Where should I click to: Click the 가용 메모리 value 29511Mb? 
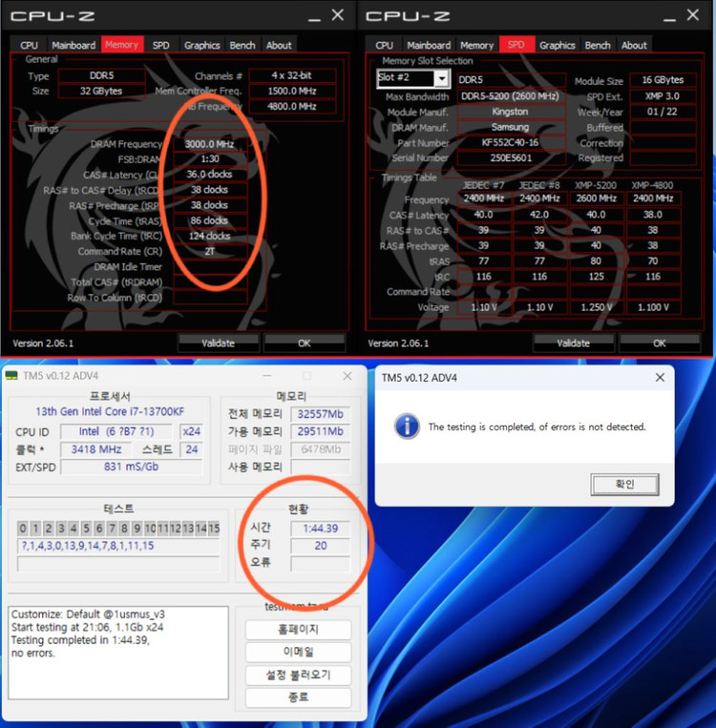point(320,431)
